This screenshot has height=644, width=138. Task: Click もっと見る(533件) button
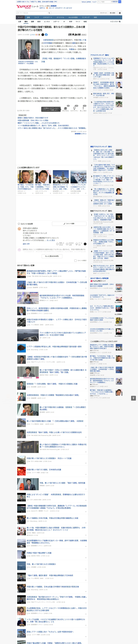coord(52,256)
